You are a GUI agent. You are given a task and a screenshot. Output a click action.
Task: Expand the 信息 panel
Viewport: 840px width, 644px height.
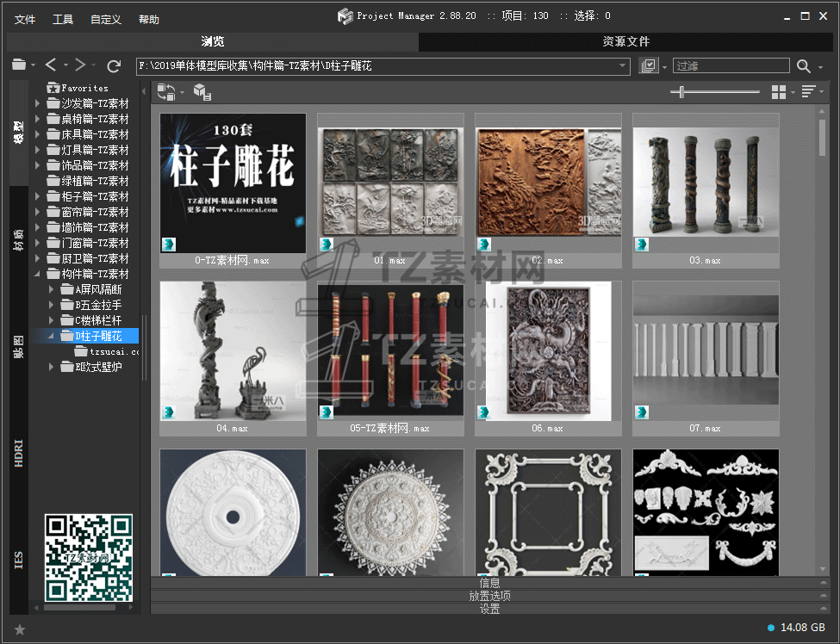coord(489,583)
